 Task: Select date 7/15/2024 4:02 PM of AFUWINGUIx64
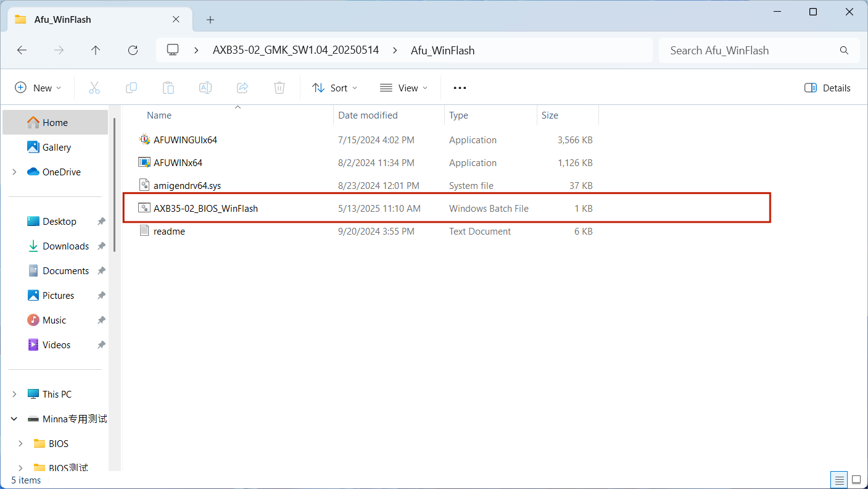click(x=376, y=140)
